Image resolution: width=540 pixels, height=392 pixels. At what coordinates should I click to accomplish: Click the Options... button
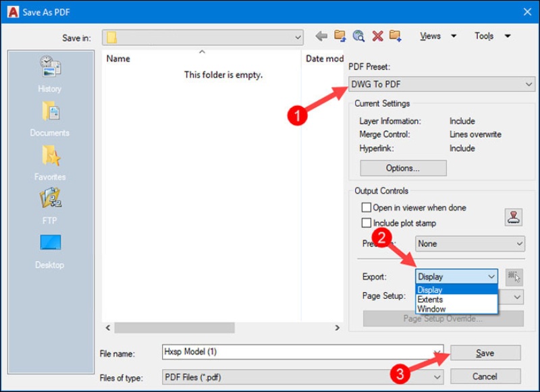403,168
